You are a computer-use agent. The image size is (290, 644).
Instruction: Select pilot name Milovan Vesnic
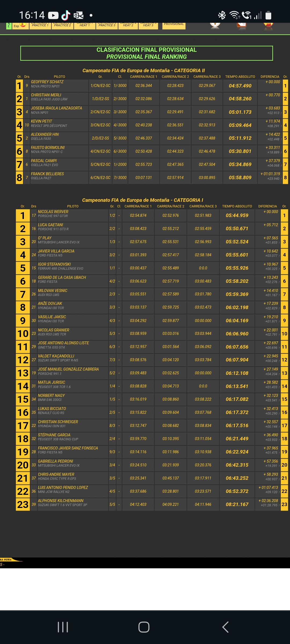[53, 291]
